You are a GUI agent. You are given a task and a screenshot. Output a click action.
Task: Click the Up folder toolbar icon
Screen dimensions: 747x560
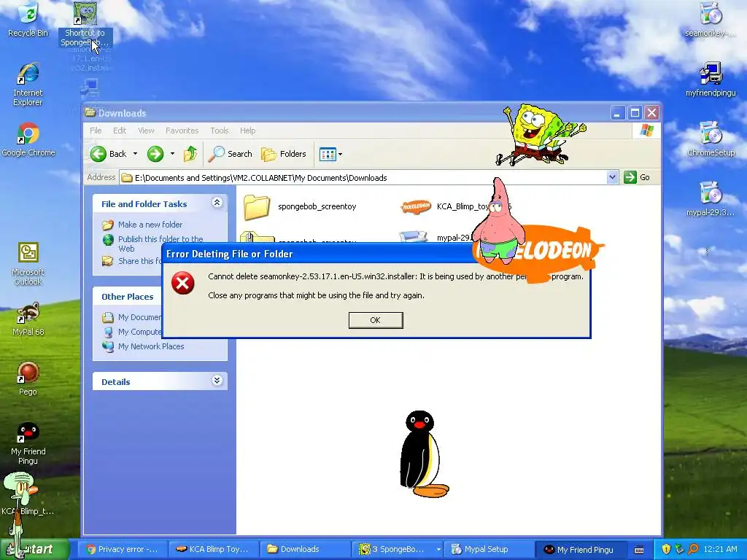point(190,154)
